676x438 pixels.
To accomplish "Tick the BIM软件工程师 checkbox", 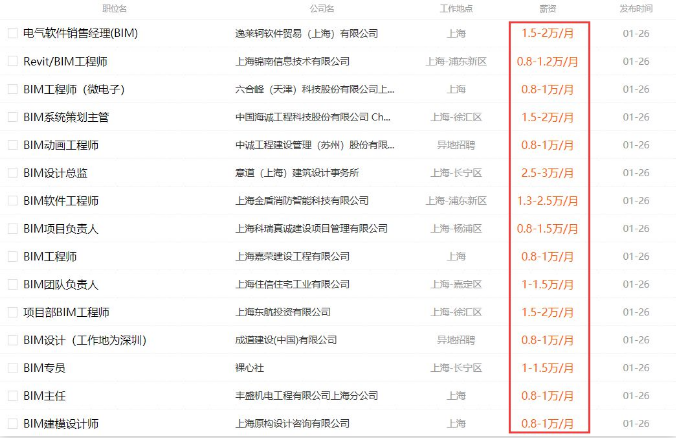I will pos(13,200).
